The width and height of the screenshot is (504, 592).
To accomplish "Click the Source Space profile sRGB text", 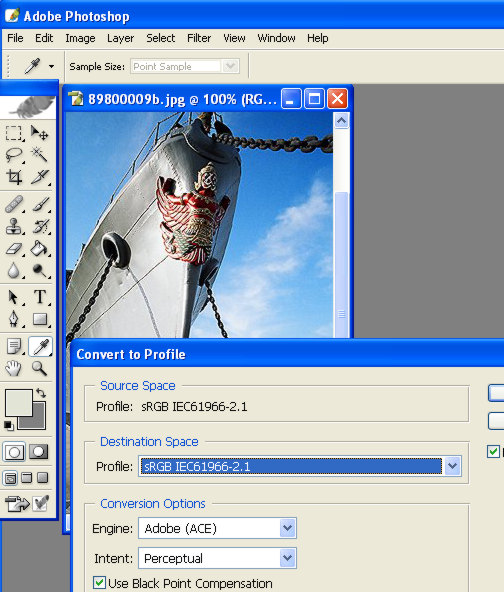I will [194, 407].
